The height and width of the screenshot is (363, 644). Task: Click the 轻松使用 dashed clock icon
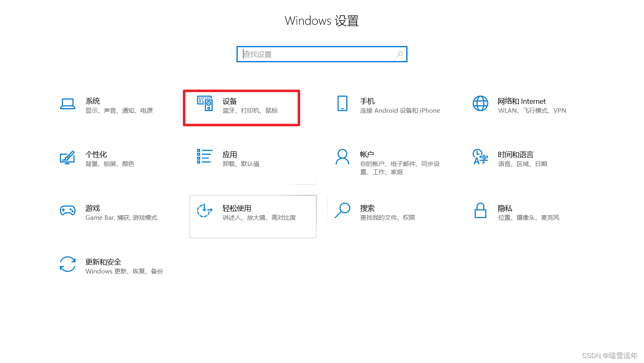pos(205,210)
